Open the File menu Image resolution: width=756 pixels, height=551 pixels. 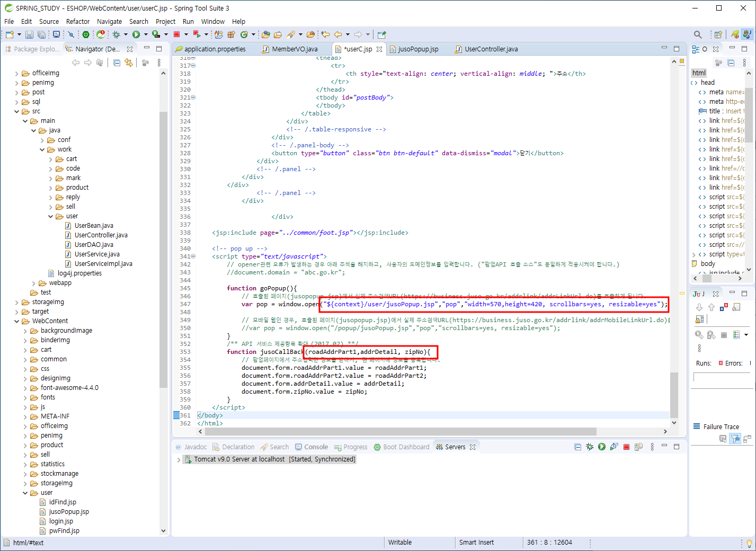(9, 21)
